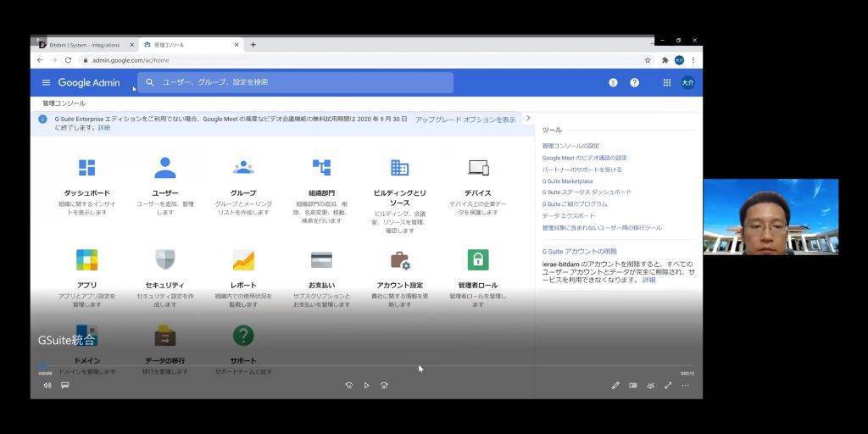Open the ダッシュボード dashboard icon
868x434 pixels.
87,168
